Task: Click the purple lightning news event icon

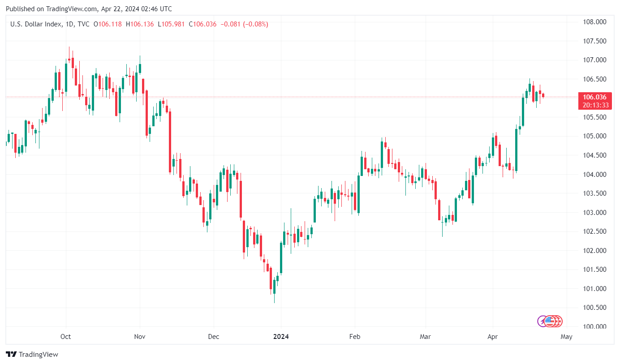Action: tap(542, 321)
